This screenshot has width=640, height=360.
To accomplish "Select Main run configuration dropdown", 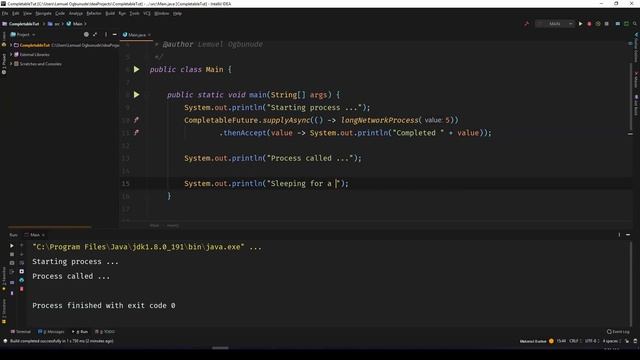I will [x=554, y=24].
